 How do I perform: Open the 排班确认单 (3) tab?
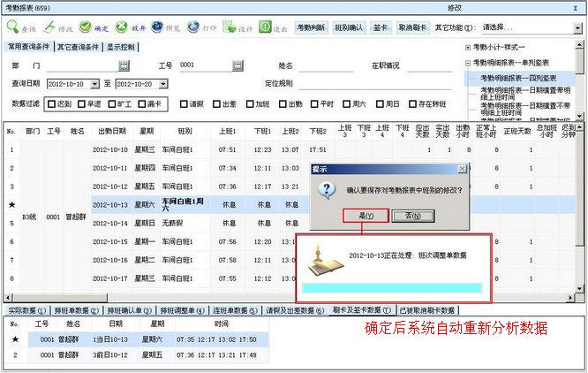[x=130, y=311]
